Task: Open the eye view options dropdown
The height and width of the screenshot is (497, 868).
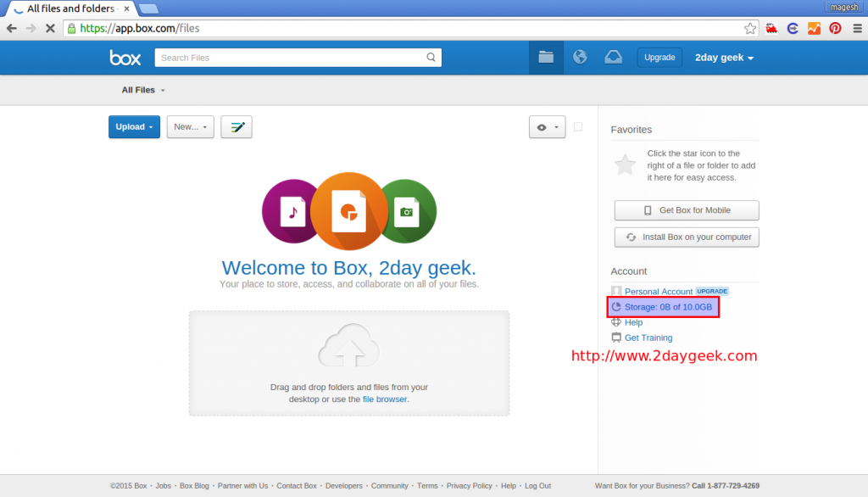Action: [x=546, y=127]
